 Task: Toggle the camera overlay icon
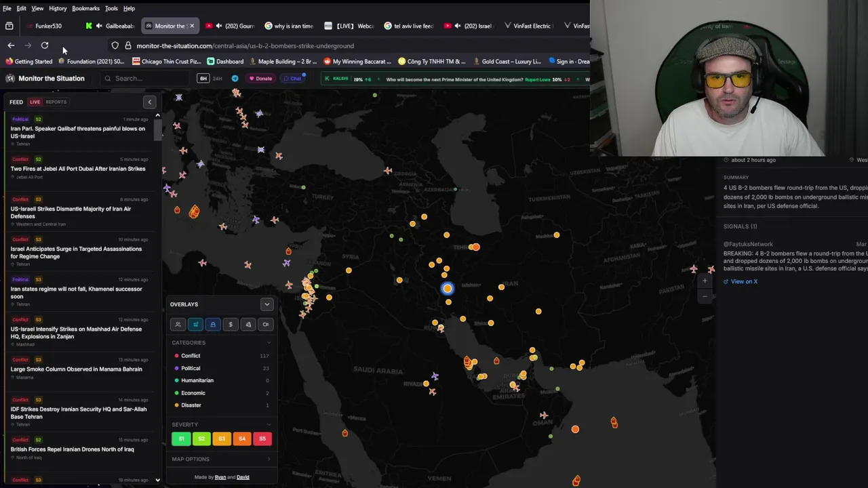point(266,325)
